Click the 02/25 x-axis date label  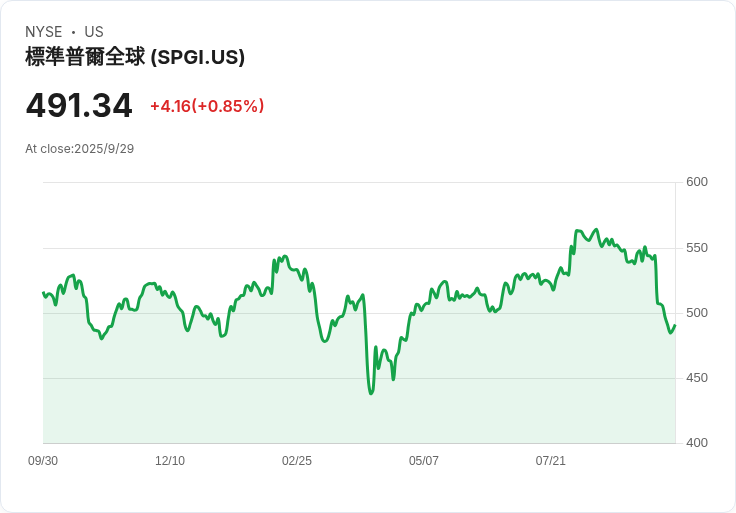pos(297,461)
